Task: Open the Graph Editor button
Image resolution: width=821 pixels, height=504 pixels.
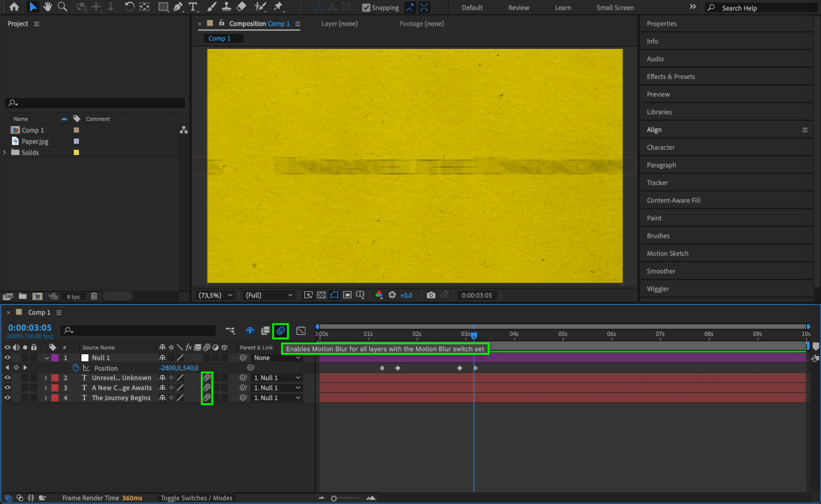Action: point(301,330)
